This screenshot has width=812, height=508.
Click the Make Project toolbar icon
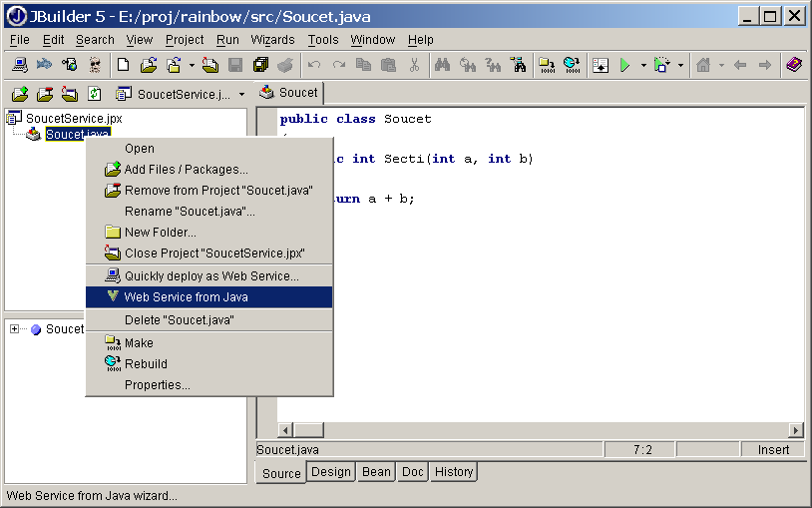(547, 65)
